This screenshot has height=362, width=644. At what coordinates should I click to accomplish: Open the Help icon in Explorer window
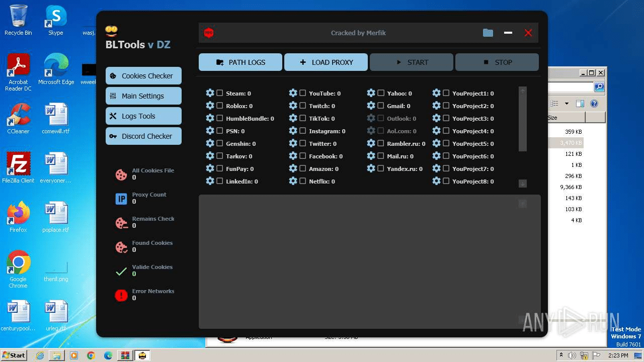pyautogui.click(x=594, y=104)
